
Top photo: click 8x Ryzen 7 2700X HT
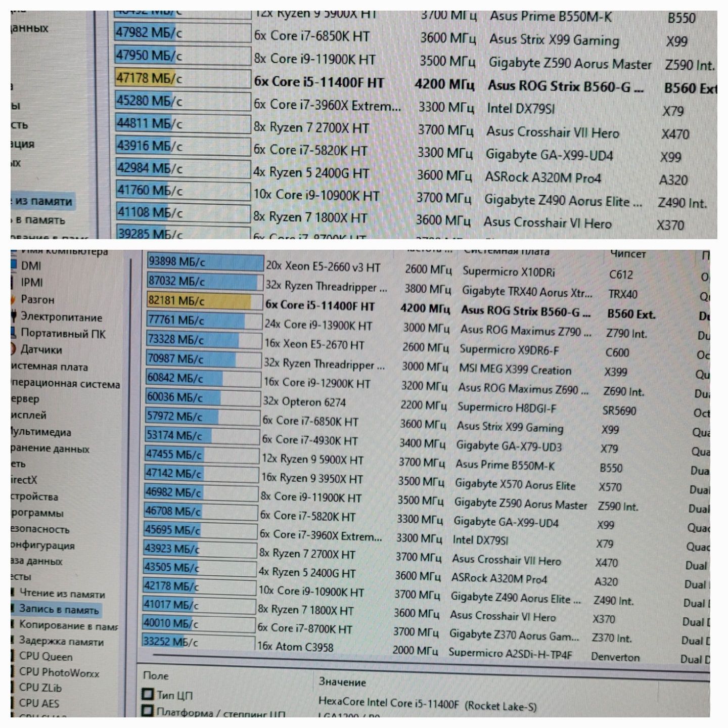point(311,128)
